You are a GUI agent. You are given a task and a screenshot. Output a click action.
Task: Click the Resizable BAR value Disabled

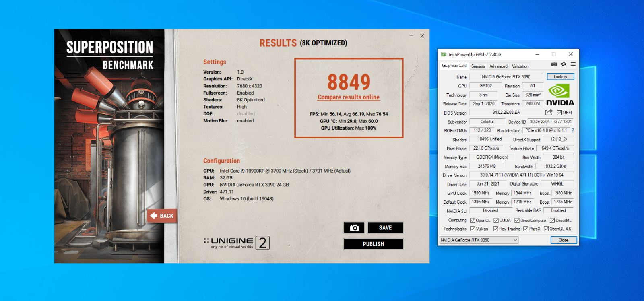tap(558, 210)
